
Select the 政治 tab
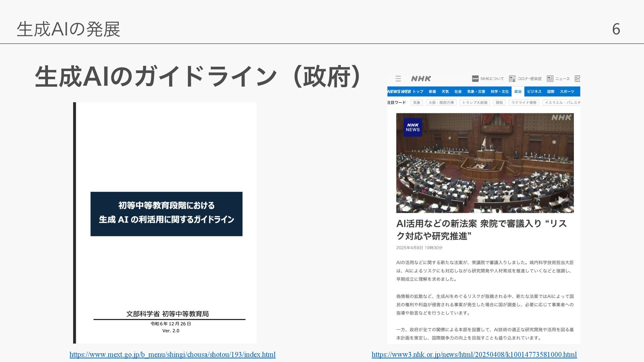point(518,92)
